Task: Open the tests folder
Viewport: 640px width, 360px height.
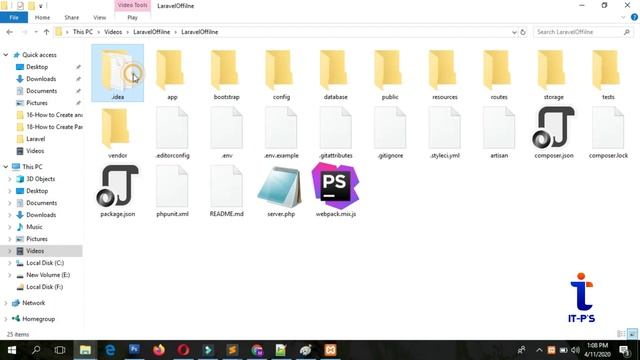Action: [608, 75]
